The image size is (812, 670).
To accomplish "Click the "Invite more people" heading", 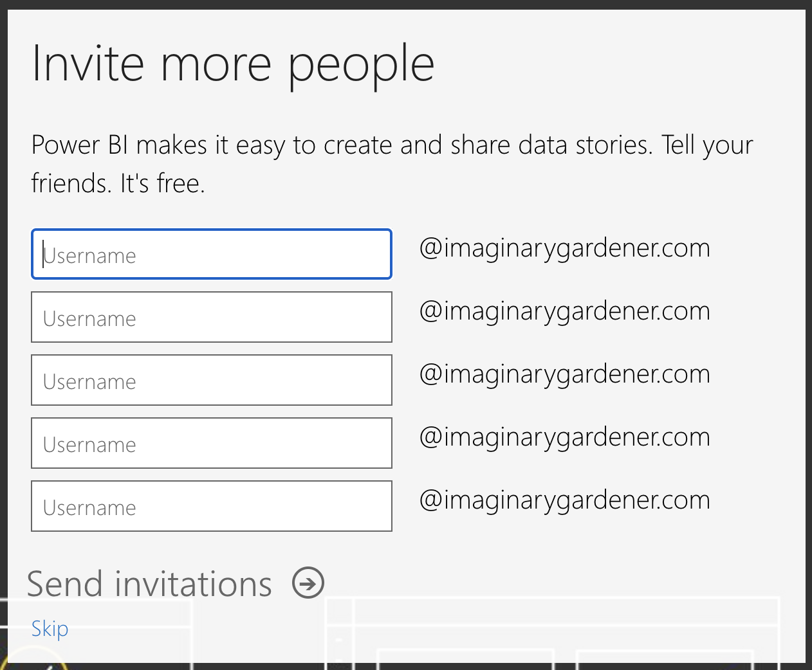I will point(233,64).
